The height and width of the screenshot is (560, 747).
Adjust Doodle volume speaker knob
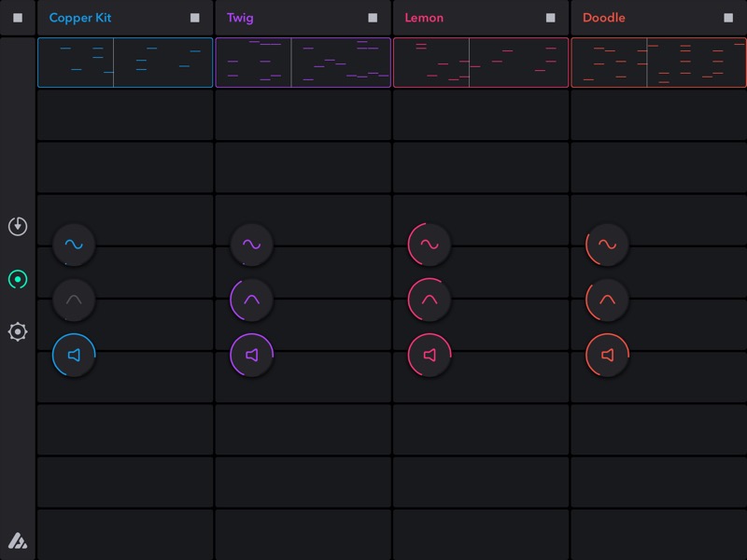click(607, 355)
